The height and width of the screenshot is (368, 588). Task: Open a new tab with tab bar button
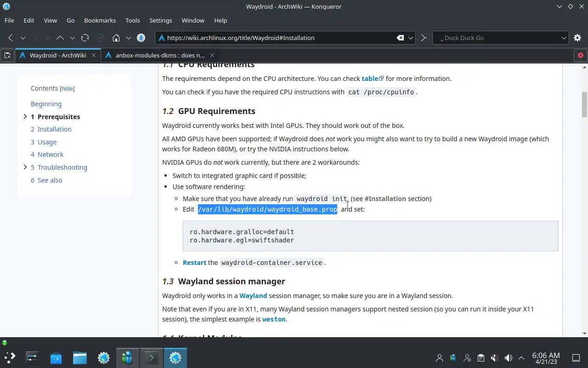pos(7,55)
